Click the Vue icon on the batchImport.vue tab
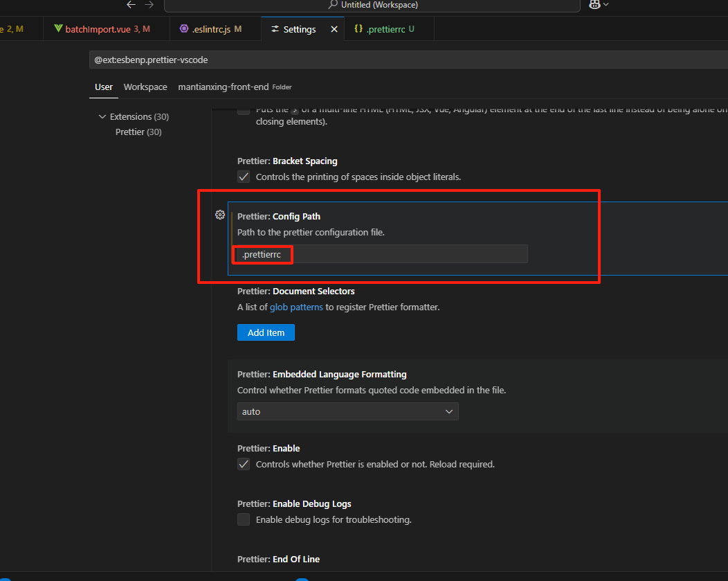The image size is (728, 581). pos(59,28)
